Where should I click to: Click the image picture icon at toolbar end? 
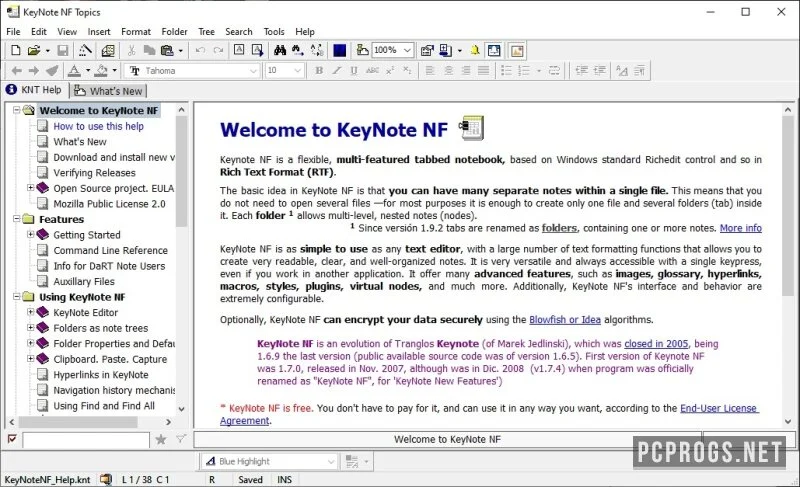517,50
